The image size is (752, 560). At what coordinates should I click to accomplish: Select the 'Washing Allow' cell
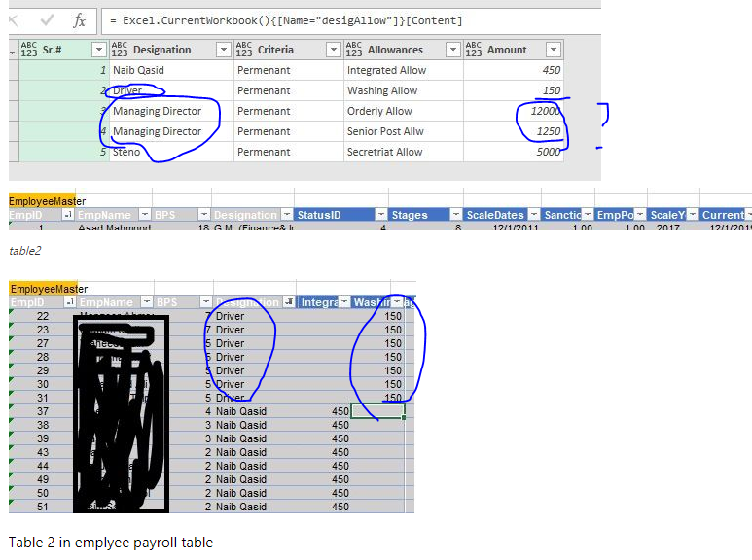click(404, 90)
